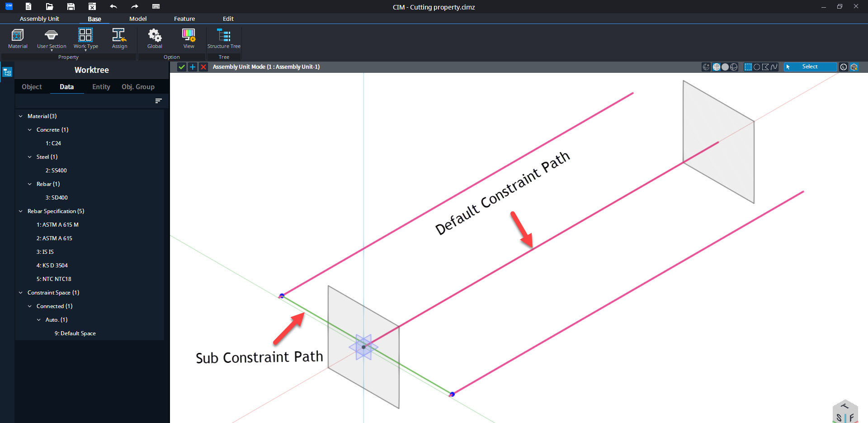868x423 pixels.
Task: Click the Assign property icon
Action: pos(119,38)
